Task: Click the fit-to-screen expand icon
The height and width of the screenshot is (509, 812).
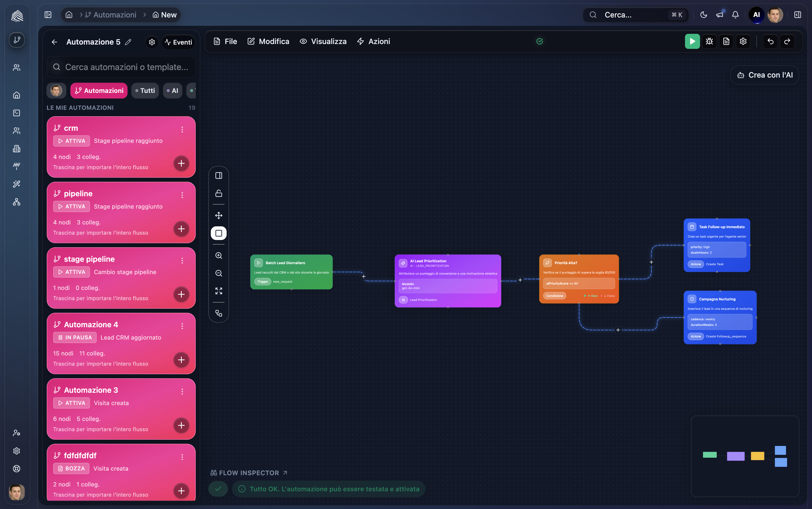Action: pyautogui.click(x=219, y=291)
